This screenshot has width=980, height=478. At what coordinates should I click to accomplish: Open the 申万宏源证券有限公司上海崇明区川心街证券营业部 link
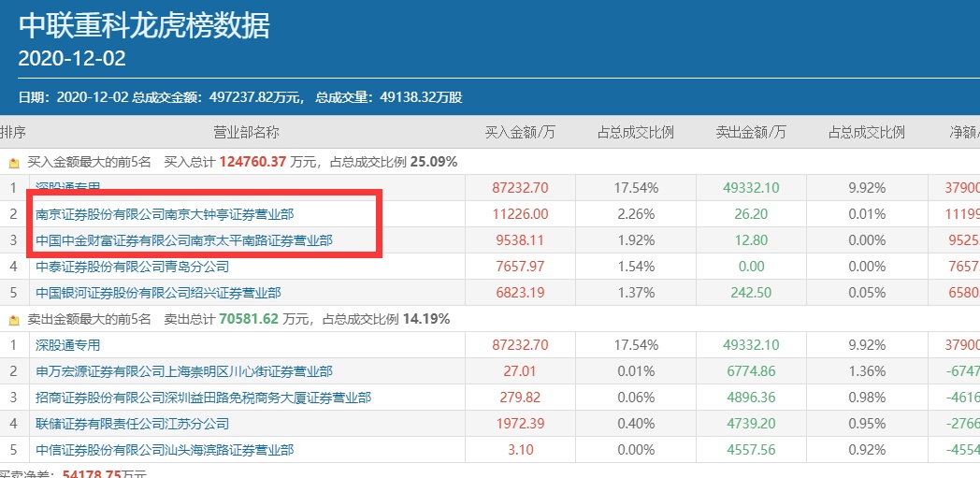[184, 371]
